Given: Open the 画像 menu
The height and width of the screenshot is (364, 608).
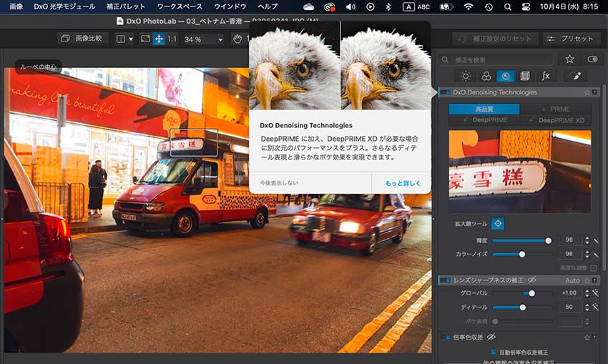Looking at the screenshot, I should point(16,6).
